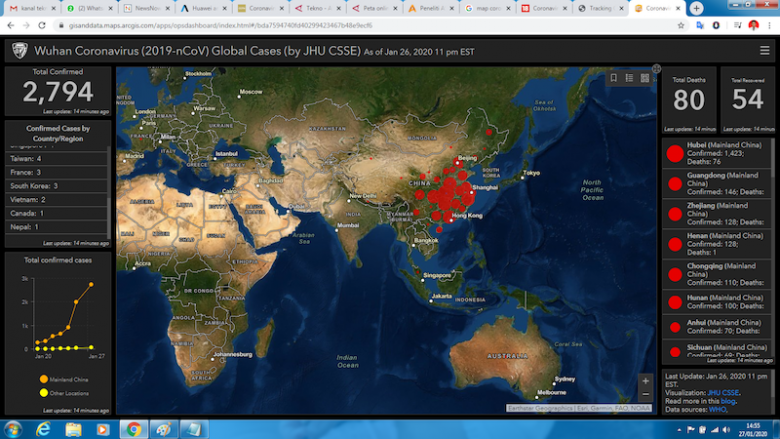This screenshot has height=439, width=780.
Task: Open the JHU CSSE link
Action: (723, 393)
